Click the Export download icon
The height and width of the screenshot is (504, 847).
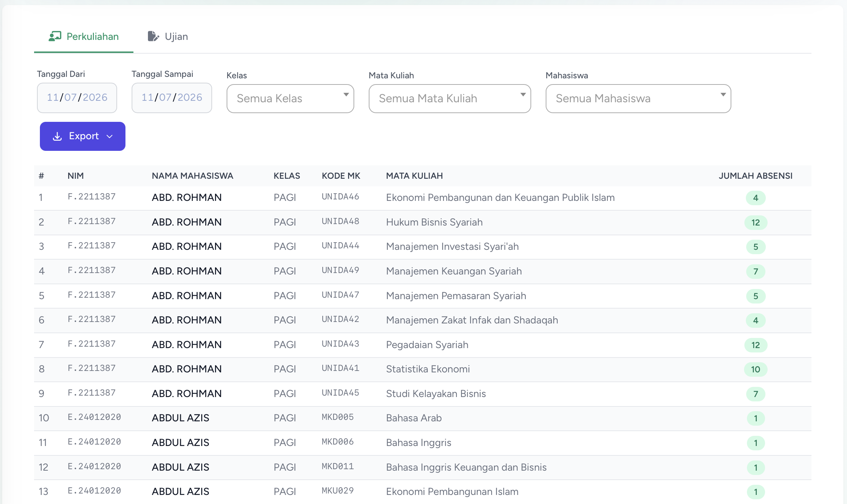pos(57,136)
